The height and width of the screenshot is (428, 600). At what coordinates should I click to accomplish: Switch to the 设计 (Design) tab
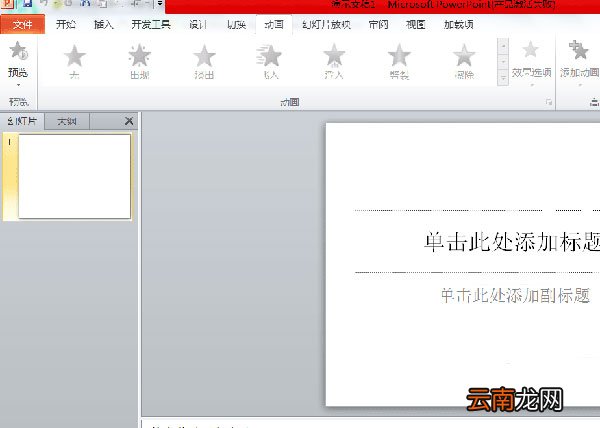[x=198, y=24]
